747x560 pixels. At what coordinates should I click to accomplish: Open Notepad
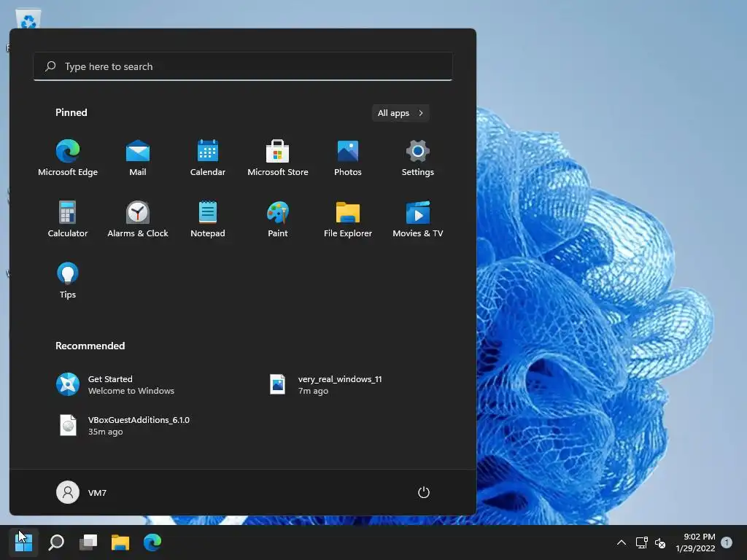[208, 219]
